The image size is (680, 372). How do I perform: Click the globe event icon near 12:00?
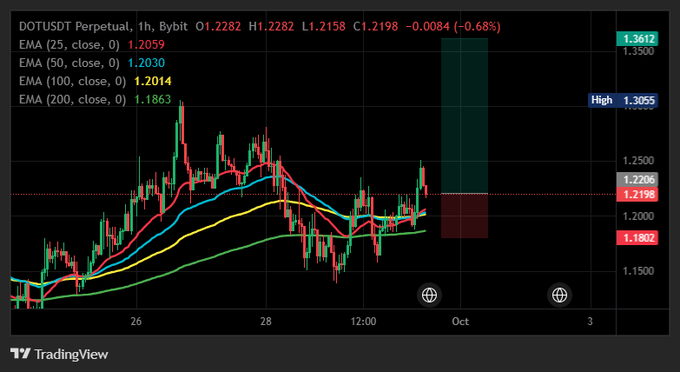(429, 295)
